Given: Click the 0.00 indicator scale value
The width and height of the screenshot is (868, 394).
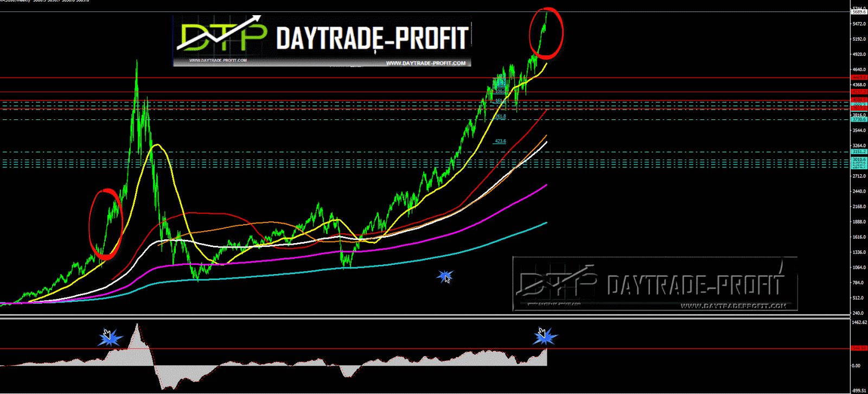Looking at the screenshot, I should (x=856, y=366).
